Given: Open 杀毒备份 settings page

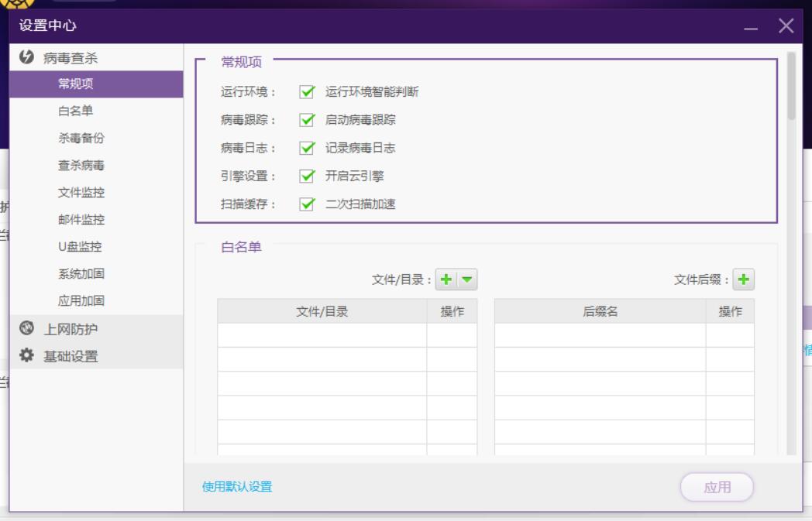Looking at the screenshot, I should [x=81, y=138].
